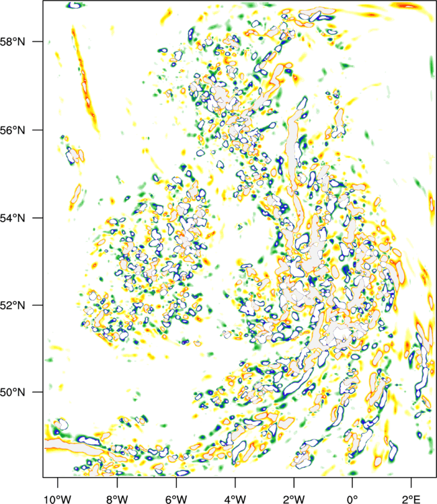This screenshot has width=437, height=504.
Task: Click the 4°W longitude label
Action: coord(235,499)
